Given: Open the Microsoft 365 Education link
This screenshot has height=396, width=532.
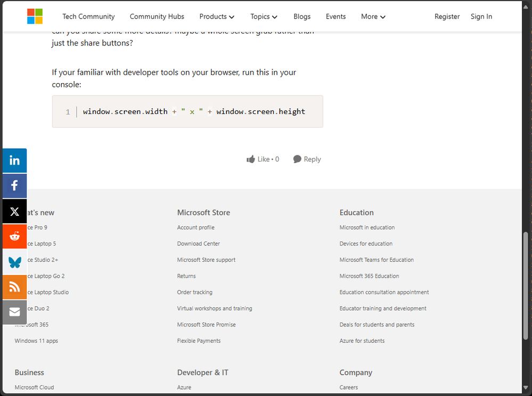Looking at the screenshot, I should pos(369,276).
